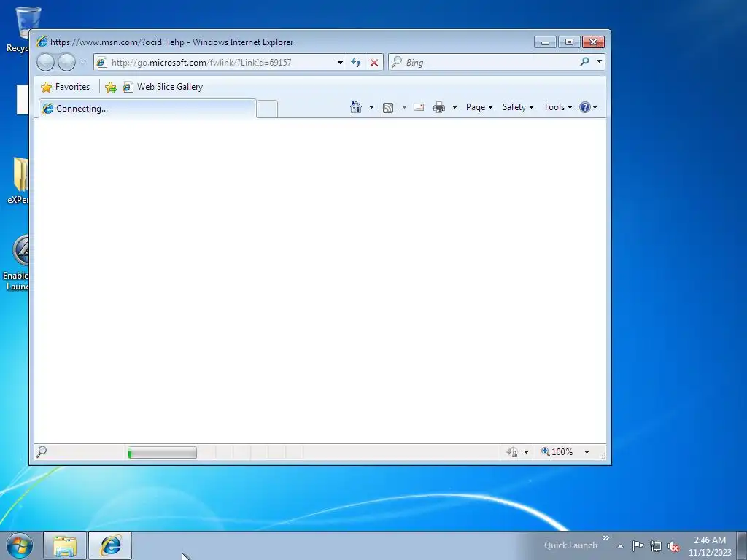Click the 100% zoom level button
747x560 pixels.
click(x=557, y=452)
